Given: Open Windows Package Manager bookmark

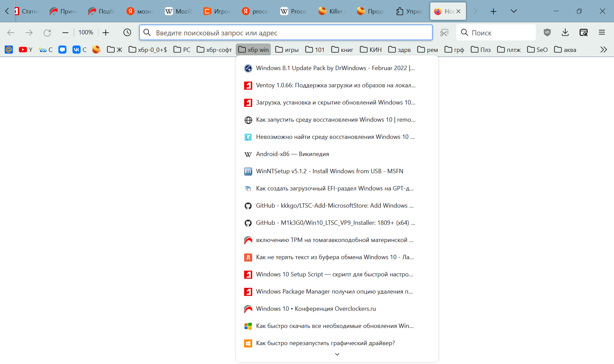Looking at the screenshot, I should coord(337,292).
